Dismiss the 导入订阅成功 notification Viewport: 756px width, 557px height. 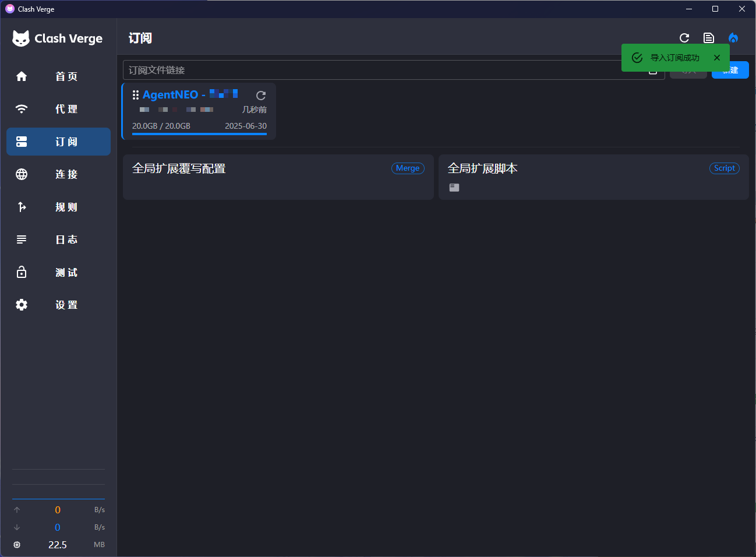coord(717,58)
